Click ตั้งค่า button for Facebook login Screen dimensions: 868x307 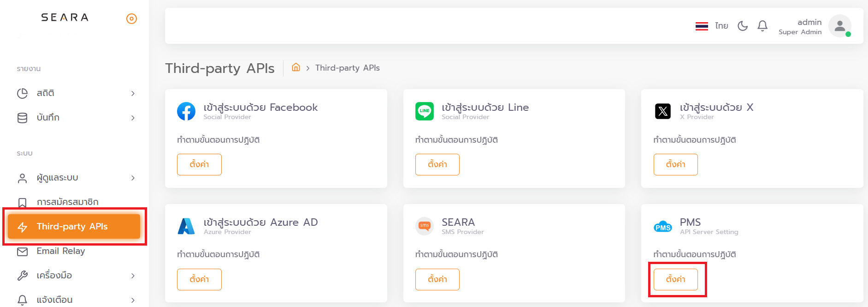tap(199, 164)
